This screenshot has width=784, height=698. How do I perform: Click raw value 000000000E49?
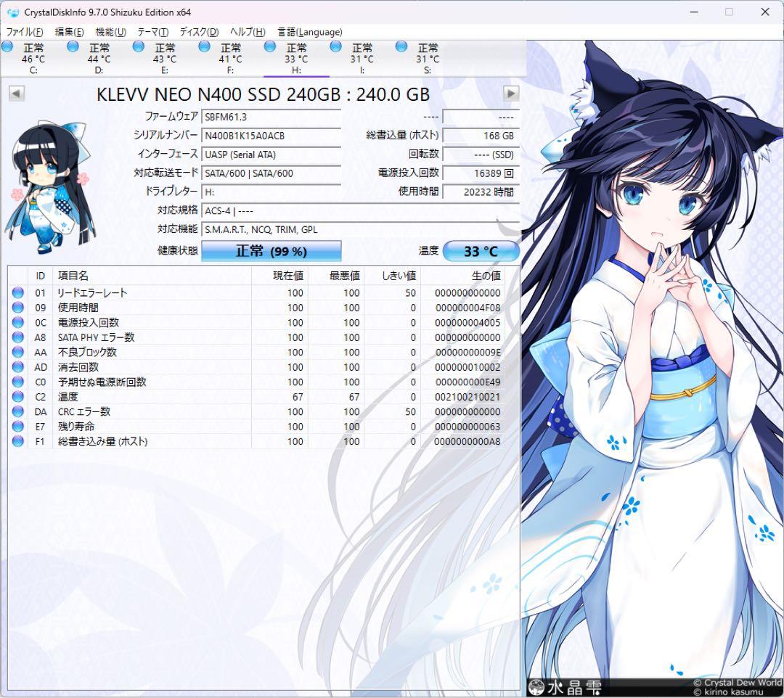467,382
